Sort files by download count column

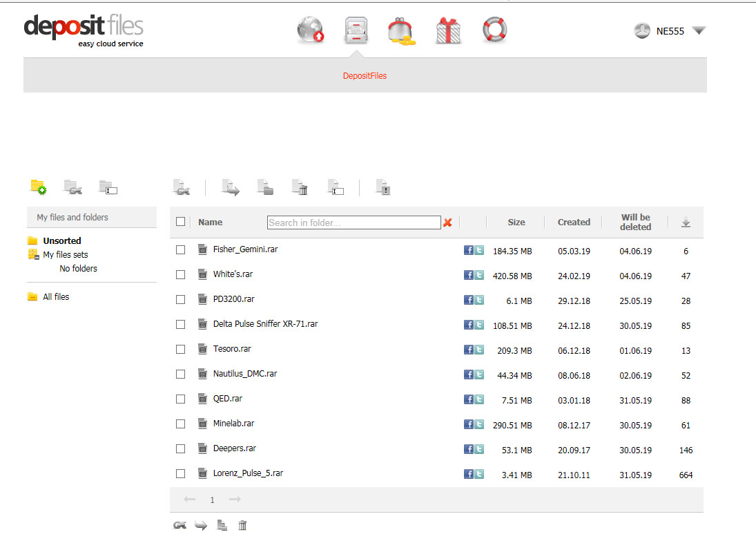tap(686, 222)
